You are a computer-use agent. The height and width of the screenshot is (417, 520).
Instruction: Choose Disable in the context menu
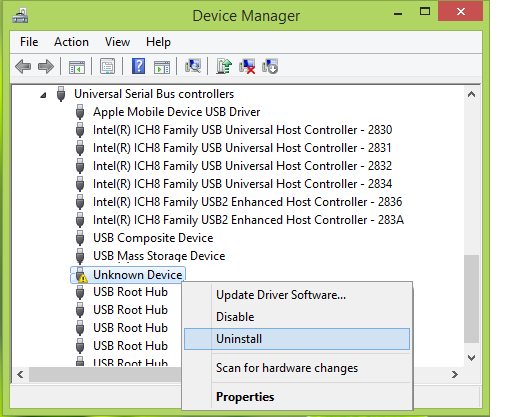tap(235, 317)
